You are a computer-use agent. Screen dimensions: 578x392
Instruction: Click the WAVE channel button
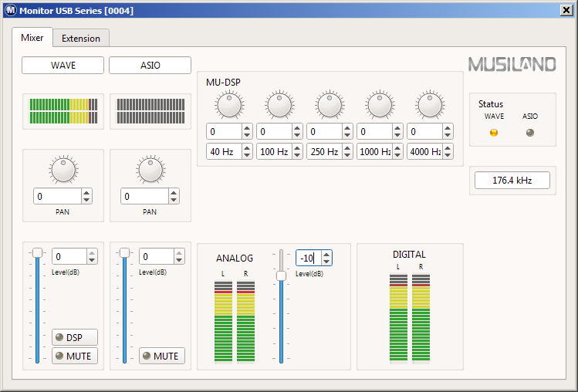point(63,66)
